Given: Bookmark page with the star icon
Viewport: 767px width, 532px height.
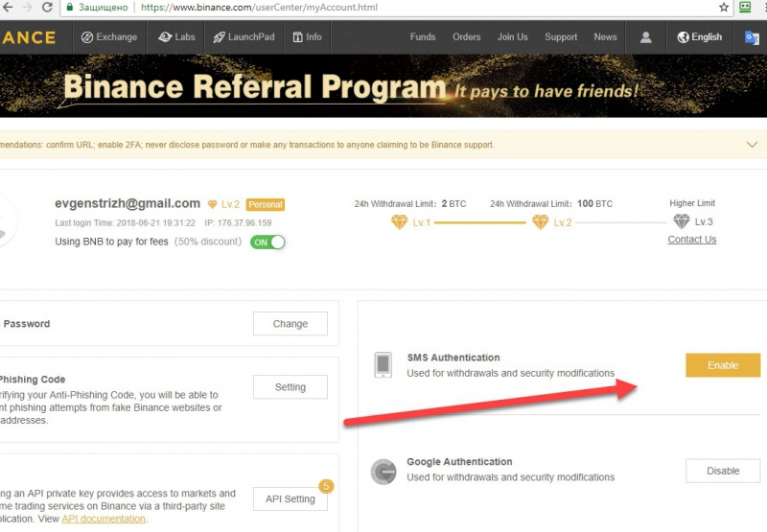Looking at the screenshot, I should 724,7.
